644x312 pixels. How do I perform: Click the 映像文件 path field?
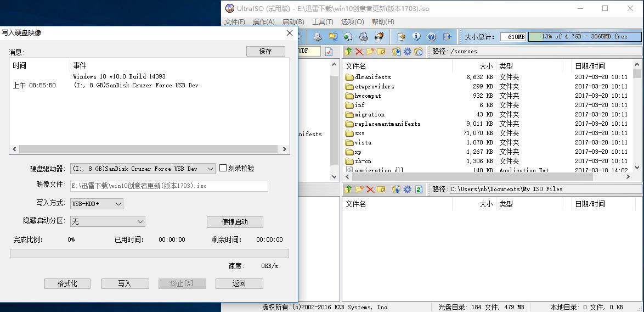[x=169, y=186]
